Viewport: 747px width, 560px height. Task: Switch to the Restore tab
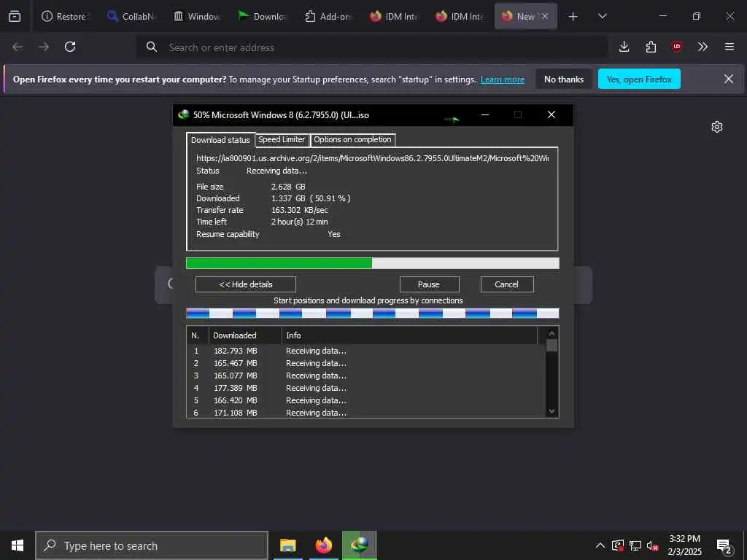64,16
